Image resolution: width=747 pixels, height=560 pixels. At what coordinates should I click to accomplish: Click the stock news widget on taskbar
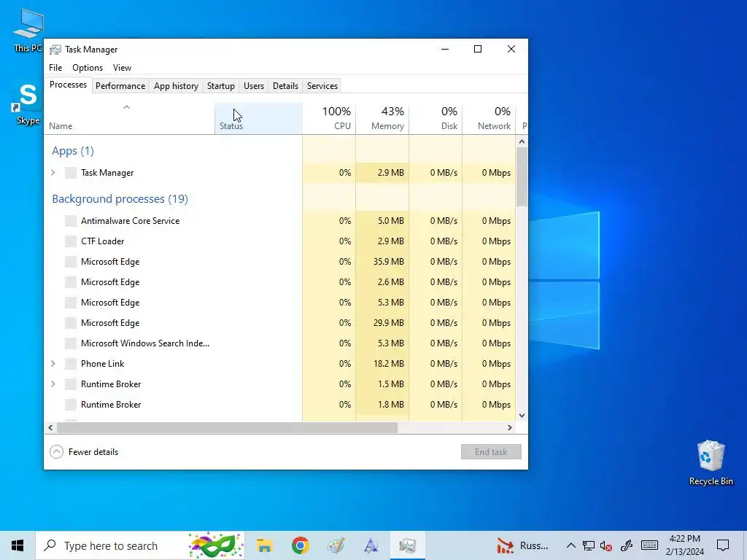522,545
